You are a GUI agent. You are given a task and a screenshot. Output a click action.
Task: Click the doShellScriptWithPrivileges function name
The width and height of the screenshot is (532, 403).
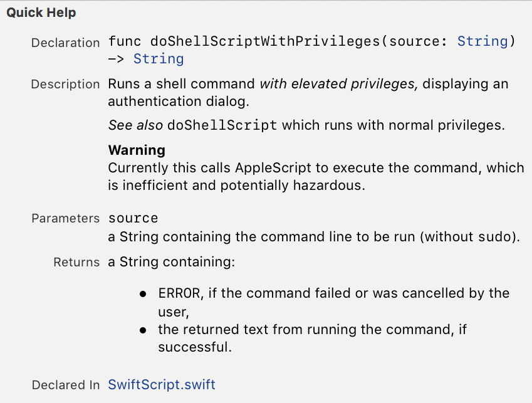[x=265, y=41]
